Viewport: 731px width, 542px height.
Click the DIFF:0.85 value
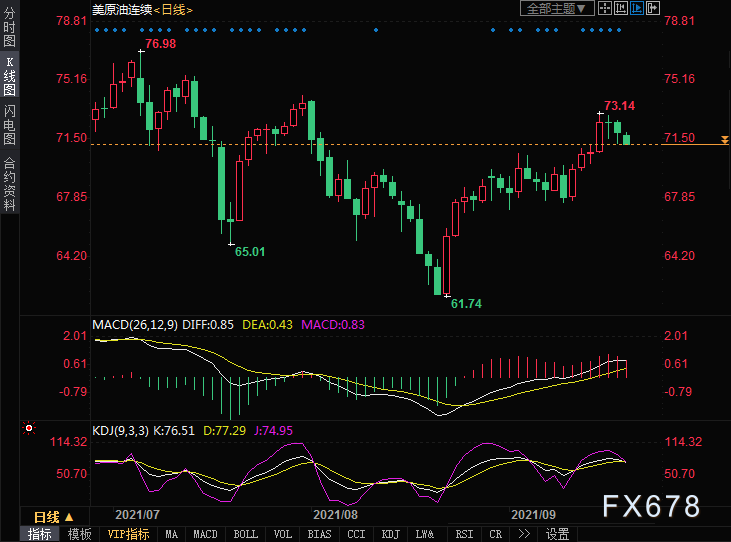click(208, 325)
